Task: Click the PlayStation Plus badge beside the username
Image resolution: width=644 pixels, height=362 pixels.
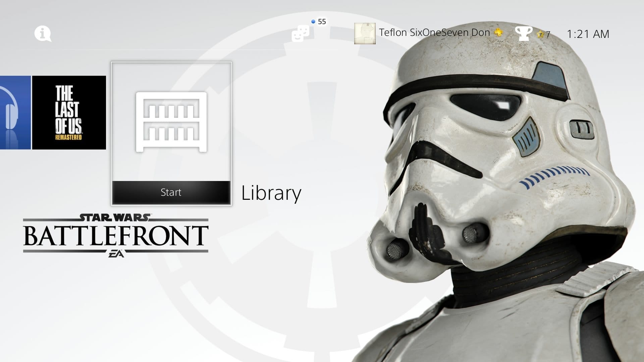Action: pyautogui.click(x=499, y=32)
